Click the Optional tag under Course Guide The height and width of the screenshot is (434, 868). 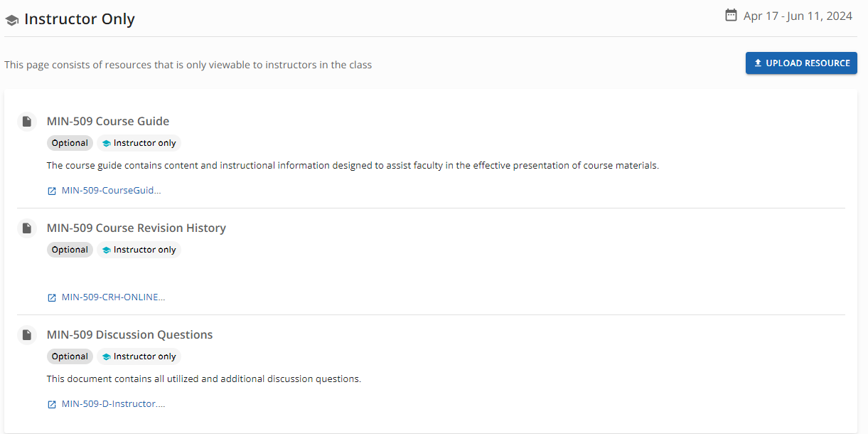coord(70,143)
